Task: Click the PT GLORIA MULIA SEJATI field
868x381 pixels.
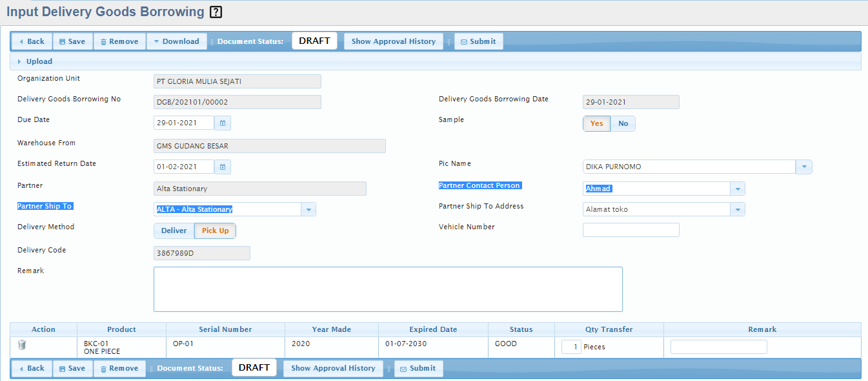Action: pyautogui.click(x=237, y=81)
